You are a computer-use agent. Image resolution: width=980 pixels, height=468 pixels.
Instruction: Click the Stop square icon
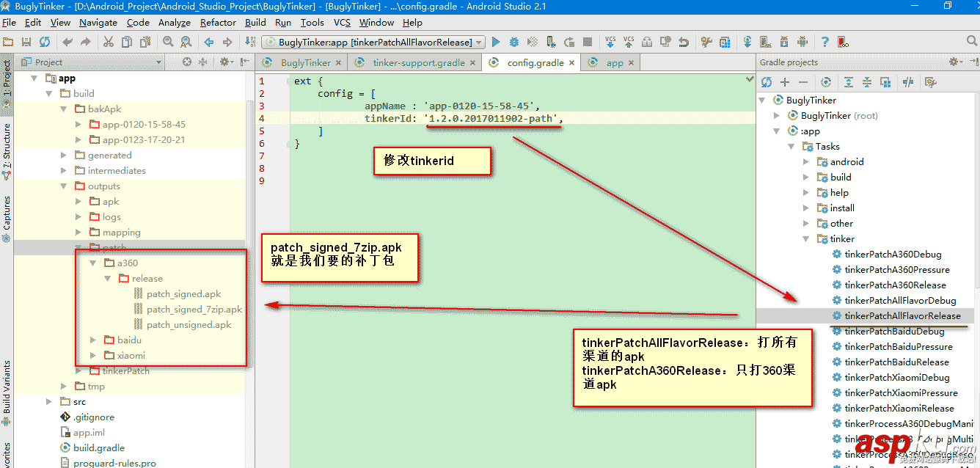pos(588,43)
